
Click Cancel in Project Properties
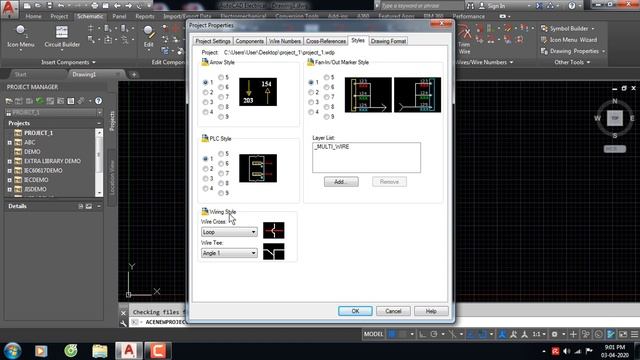coord(393,311)
